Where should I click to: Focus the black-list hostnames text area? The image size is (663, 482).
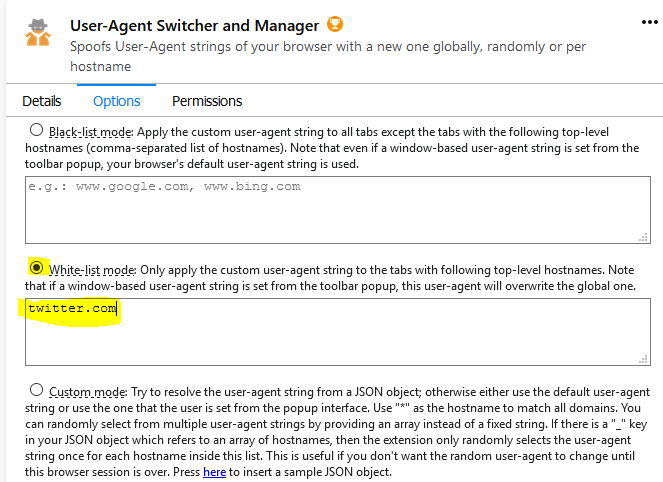pyautogui.click(x=337, y=210)
